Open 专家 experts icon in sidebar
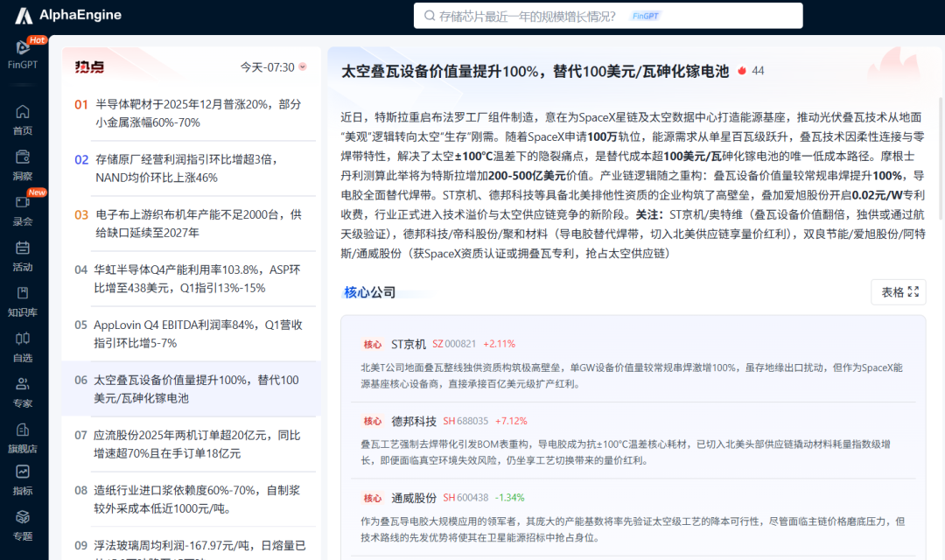 [x=23, y=384]
